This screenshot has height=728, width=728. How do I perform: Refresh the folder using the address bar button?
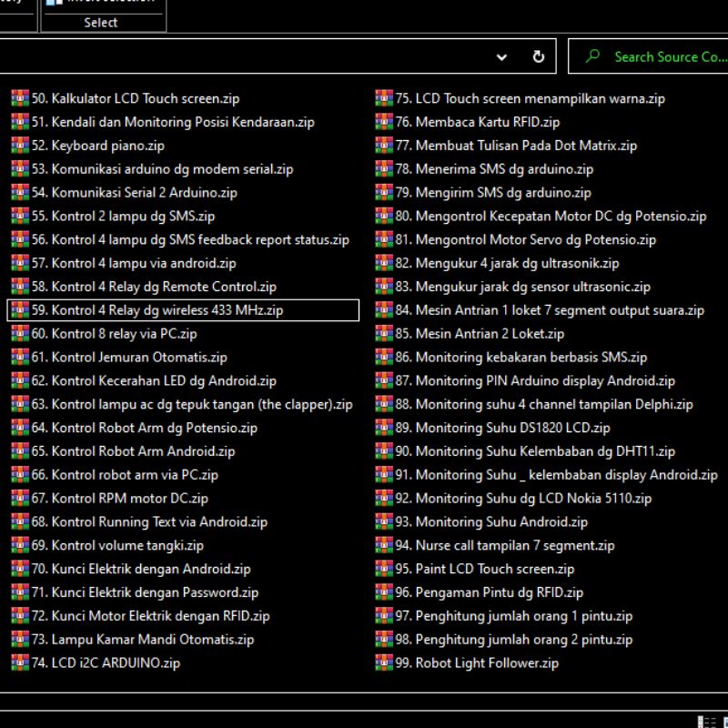click(x=539, y=56)
